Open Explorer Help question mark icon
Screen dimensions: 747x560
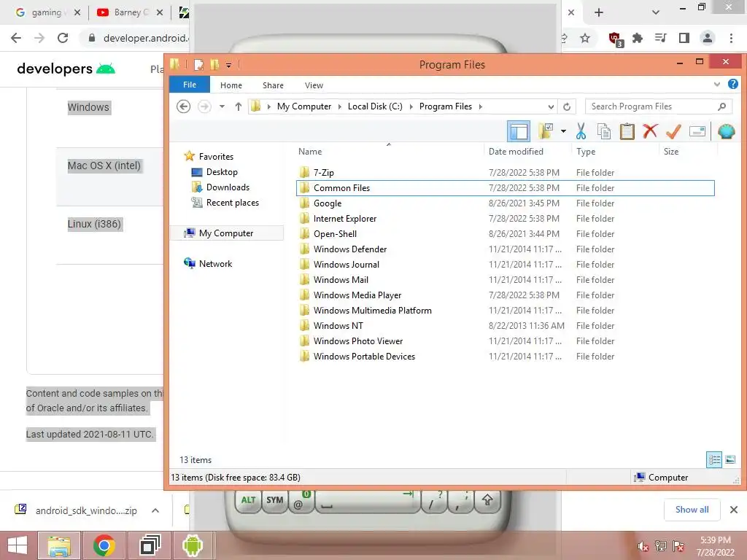[x=733, y=85]
